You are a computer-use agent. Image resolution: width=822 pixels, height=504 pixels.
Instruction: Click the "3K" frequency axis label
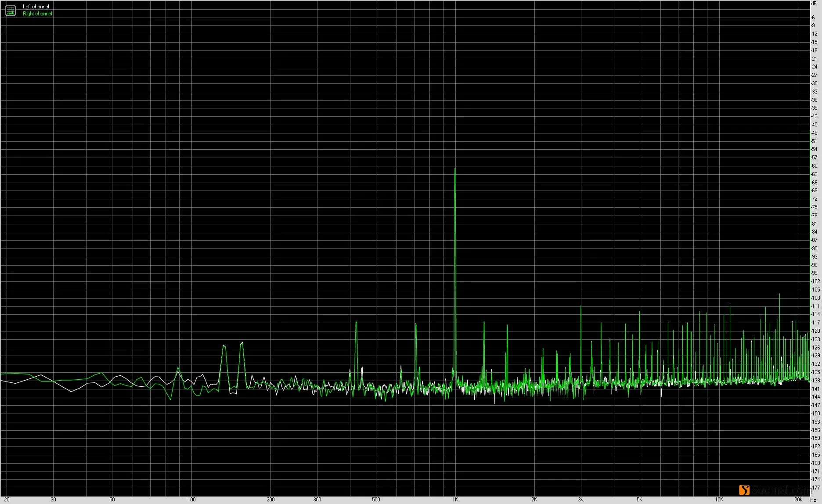coord(581,500)
